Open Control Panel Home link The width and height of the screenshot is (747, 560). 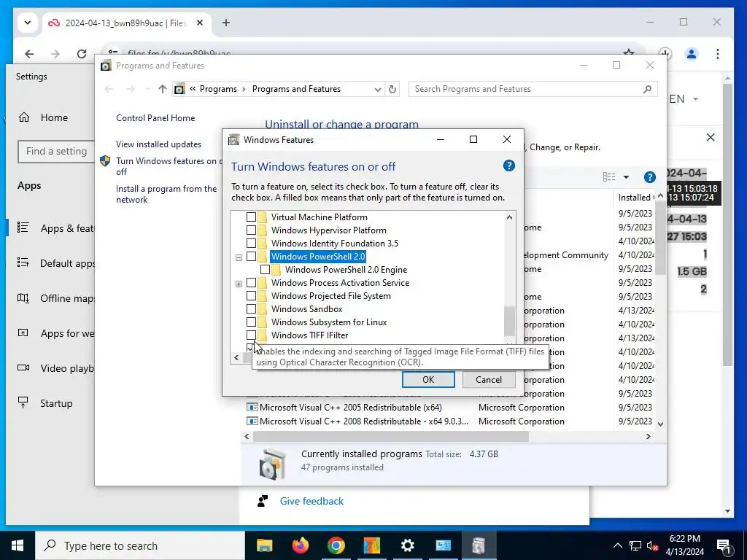tap(155, 118)
